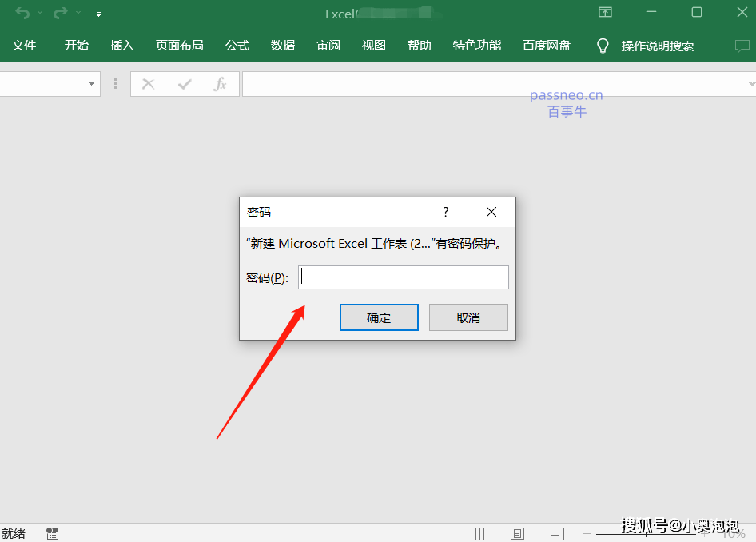Click the Redo arrow icon
Viewport: 756px width, 542px height.
(x=60, y=13)
